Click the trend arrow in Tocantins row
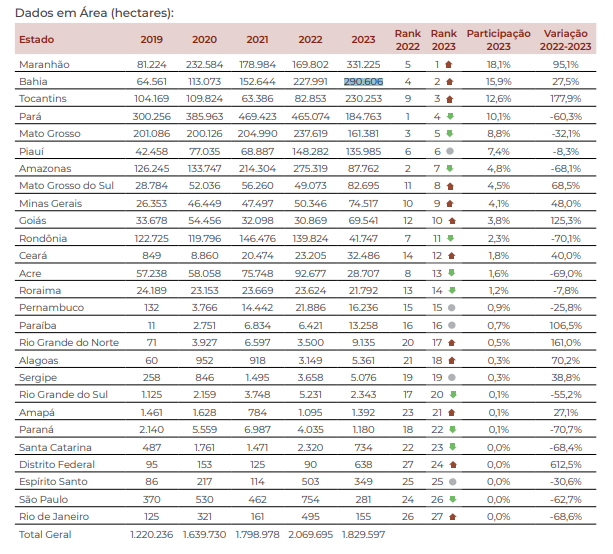The height and width of the screenshot is (554, 613). point(450,99)
